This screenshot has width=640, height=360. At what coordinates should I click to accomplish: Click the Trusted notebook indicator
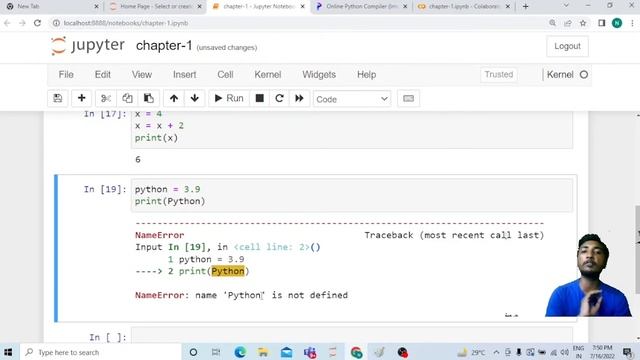[499, 75]
